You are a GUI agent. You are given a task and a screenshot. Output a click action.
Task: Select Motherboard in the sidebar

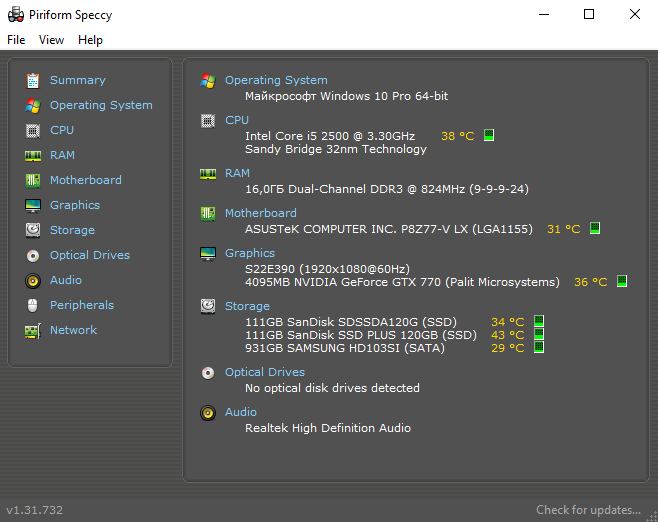[x=86, y=180]
